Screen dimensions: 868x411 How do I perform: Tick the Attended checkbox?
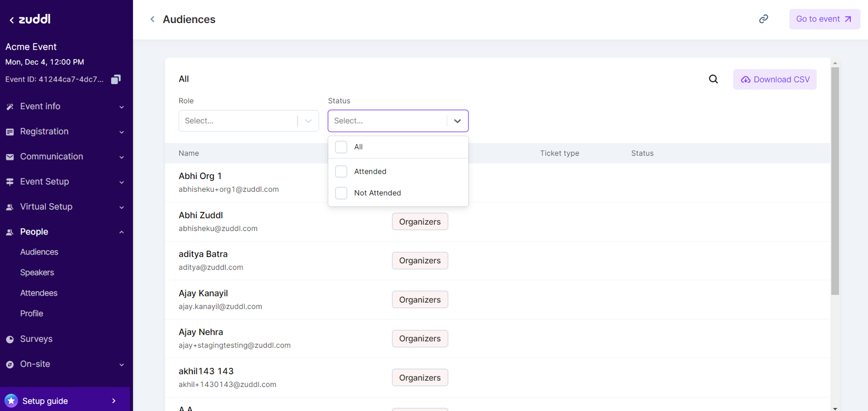(341, 171)
